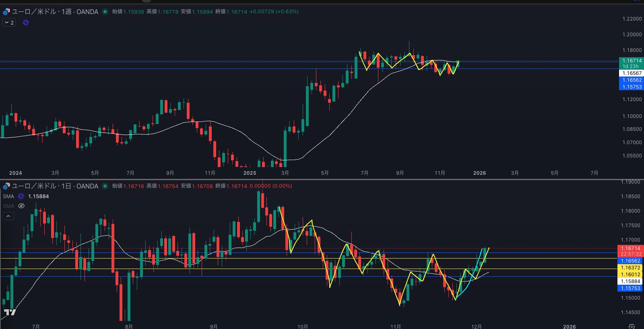Collapse the daily chart indicator legend

tap(8, 216)
